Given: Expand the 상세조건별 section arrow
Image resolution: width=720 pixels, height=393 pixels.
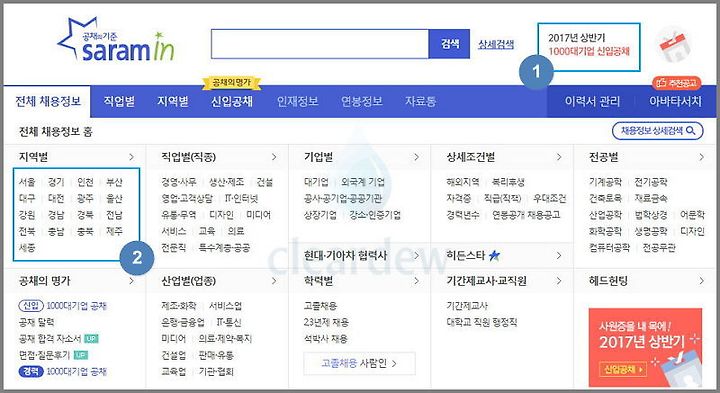Looking at the screenshot, I should click(559, 157).
